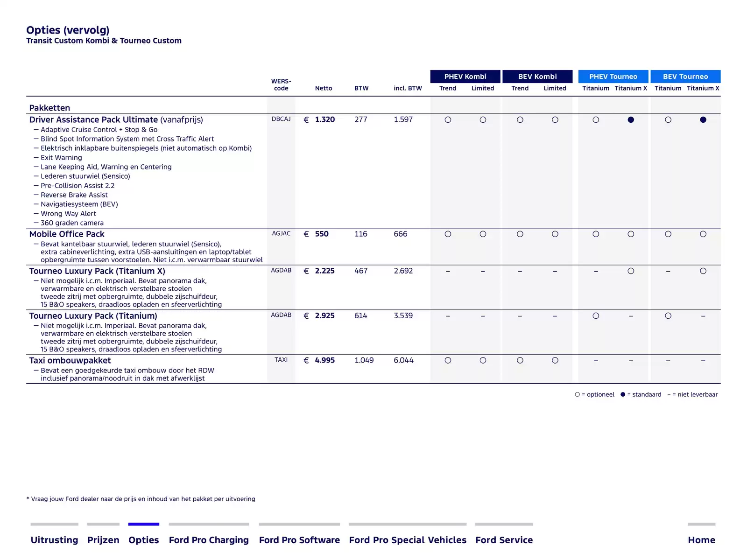Viewport: 747px width, 560px height.
Task: Click filled standard dot for BEV Tourneo Titanium X
Action: (x=703, y=120)
